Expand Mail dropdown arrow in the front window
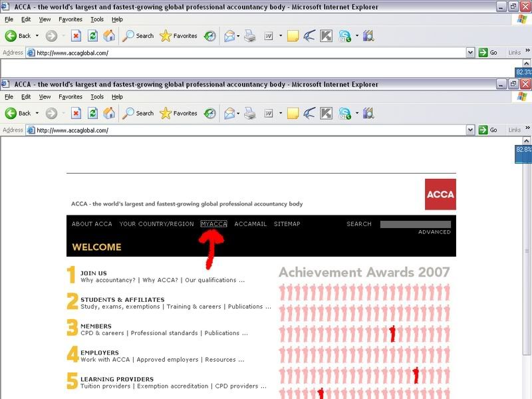Image resolution: width=532 pixels, height=399 pixels. (238, 113)
